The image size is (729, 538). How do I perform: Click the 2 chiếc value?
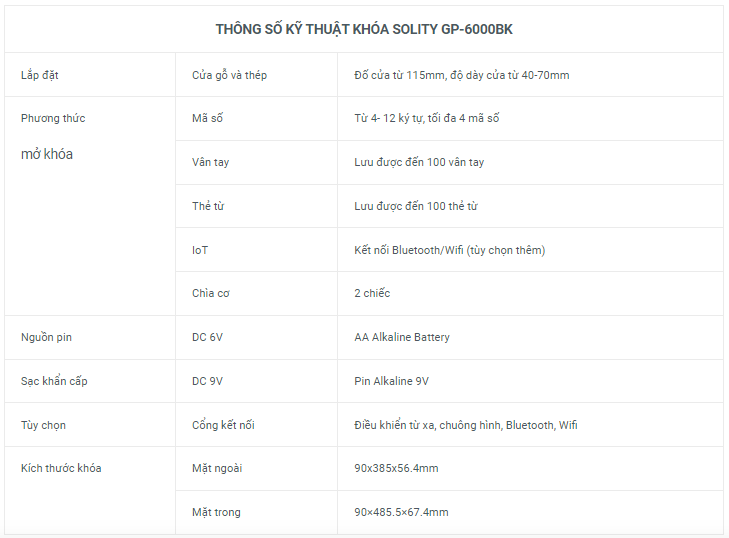click(x=372, y=293)
